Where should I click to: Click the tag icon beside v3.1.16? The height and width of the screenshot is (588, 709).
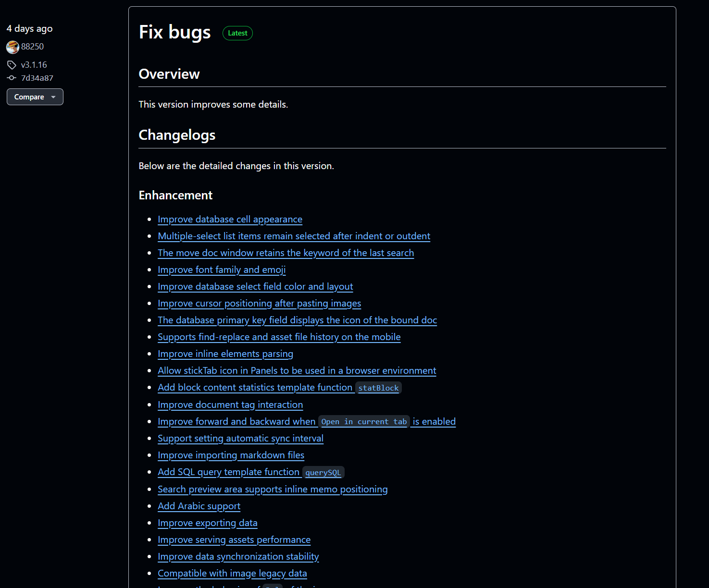click(x=12, y=65)
